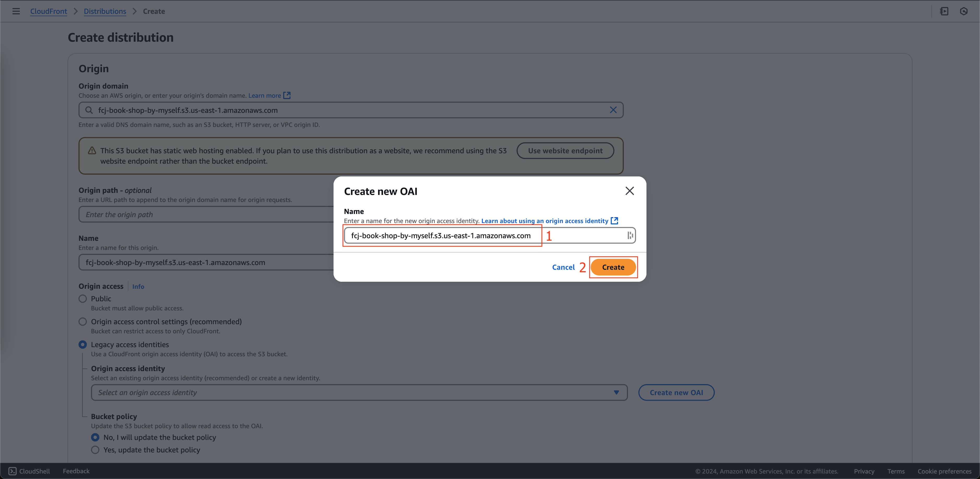This screenshot has height=479, width=980.
Task: Open the CloudShell panel icon in the top bar
Action: tap(944, 11)
